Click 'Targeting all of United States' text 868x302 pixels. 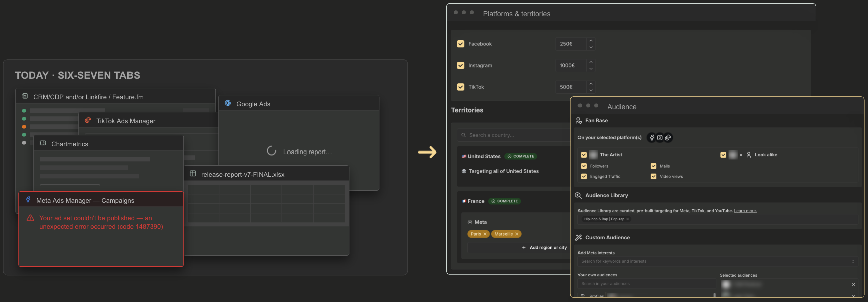point(504,171)
